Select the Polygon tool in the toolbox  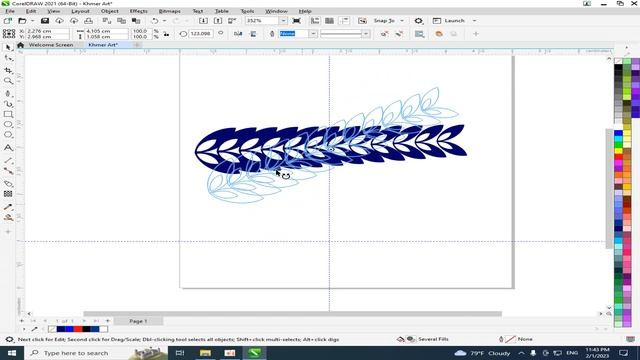click(8, 135)
